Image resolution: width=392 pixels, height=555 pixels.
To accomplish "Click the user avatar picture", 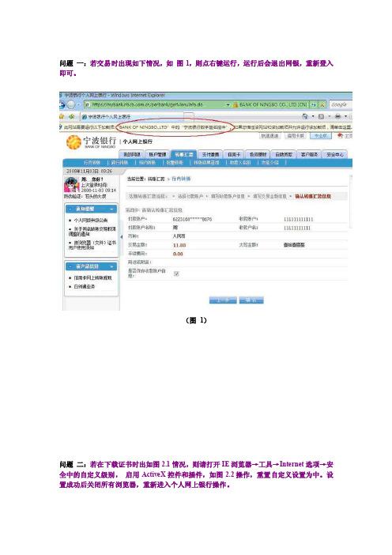I will point(72,185).
